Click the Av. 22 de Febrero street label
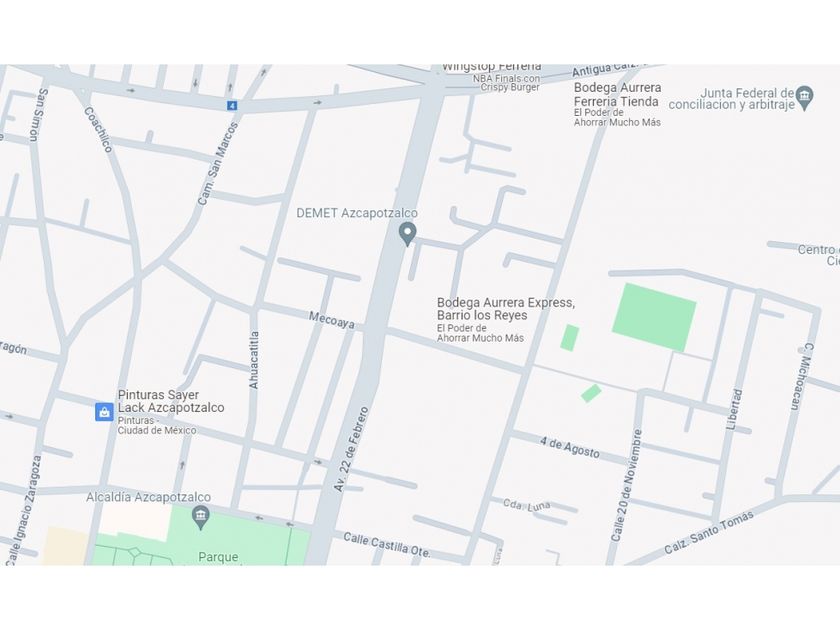The width and height of the screenshot is (840, 630). click(x=351, y=449)
